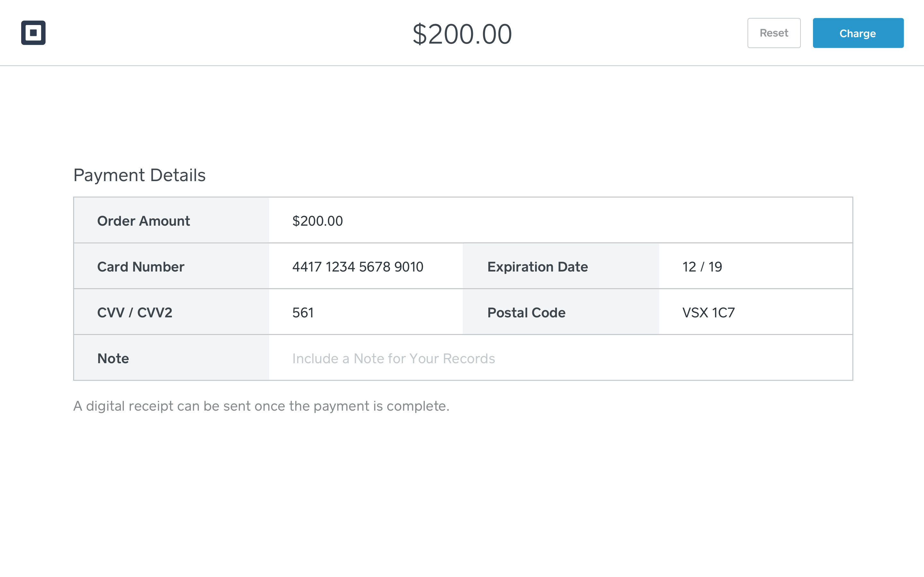The width and height of the screenshot is (924, 577).
Task: Click the blank end of the Note field
Action: coord(725,358)
